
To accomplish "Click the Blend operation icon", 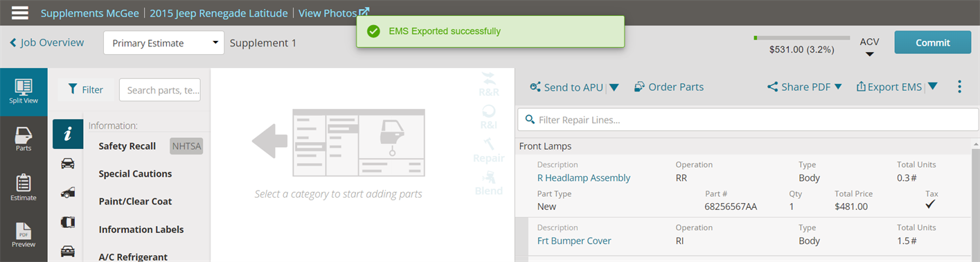I will click(x=488, y=183).
